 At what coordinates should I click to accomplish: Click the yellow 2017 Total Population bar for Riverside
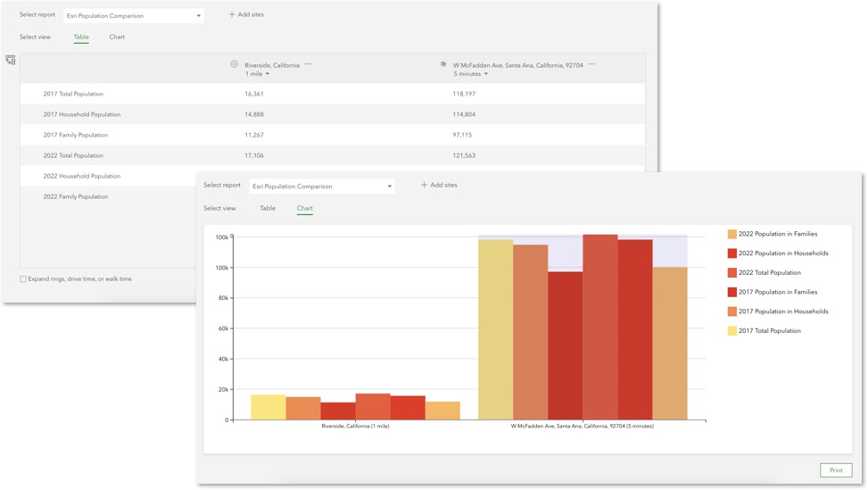(269, 407)
